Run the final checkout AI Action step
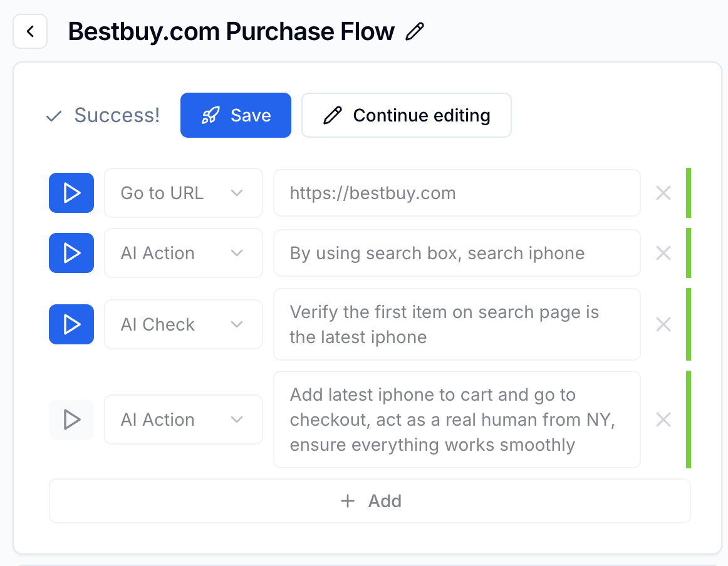728x566 pixels. pos(71,419)
